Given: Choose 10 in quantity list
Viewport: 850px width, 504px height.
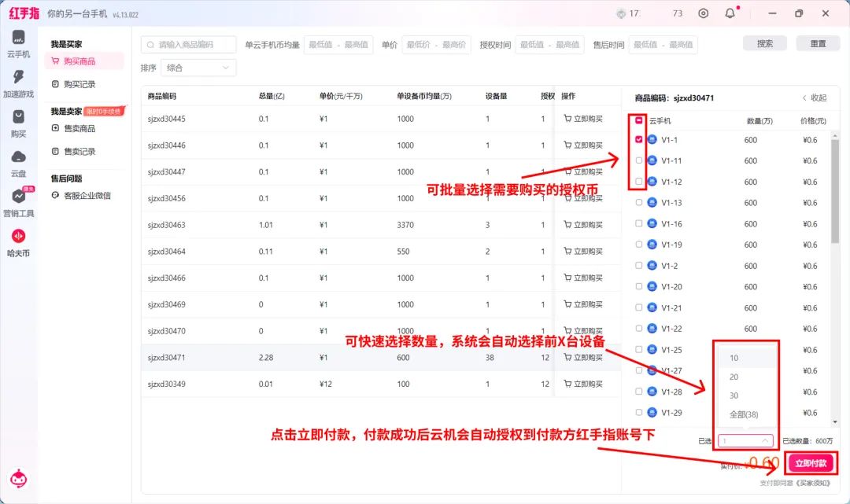Looking at the screenshot, I should [x=746, y=358].
